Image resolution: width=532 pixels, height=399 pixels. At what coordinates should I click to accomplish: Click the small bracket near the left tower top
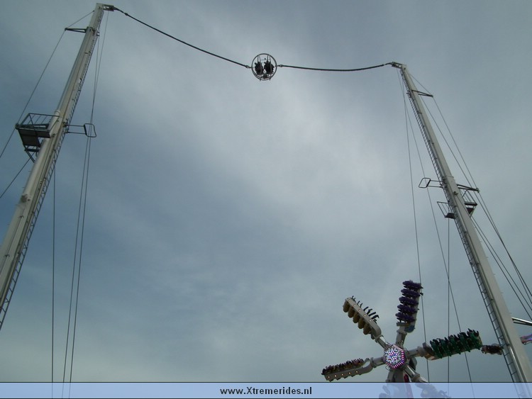[x=75, y=30]
